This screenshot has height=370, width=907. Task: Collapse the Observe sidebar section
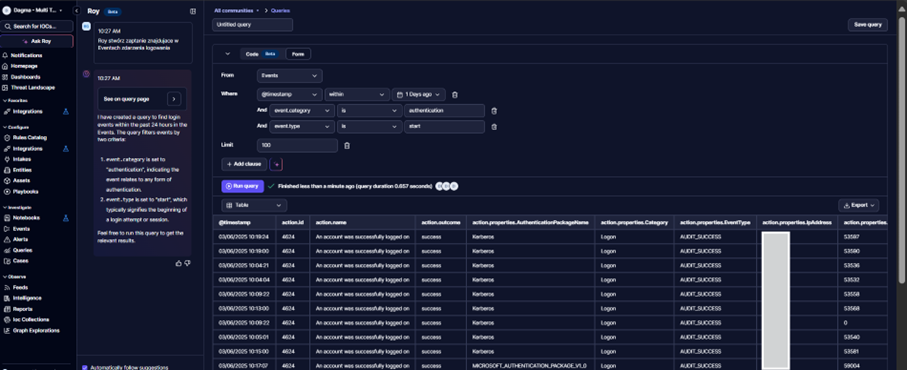pos(14,277)
